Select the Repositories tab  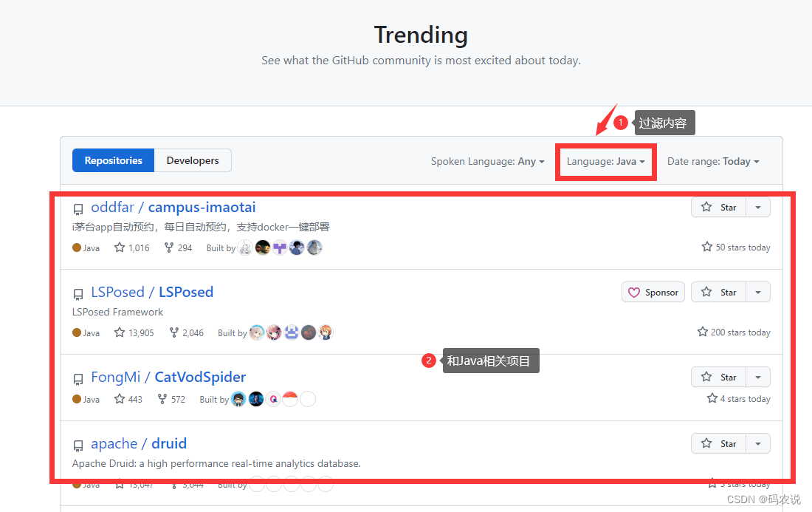114,160
